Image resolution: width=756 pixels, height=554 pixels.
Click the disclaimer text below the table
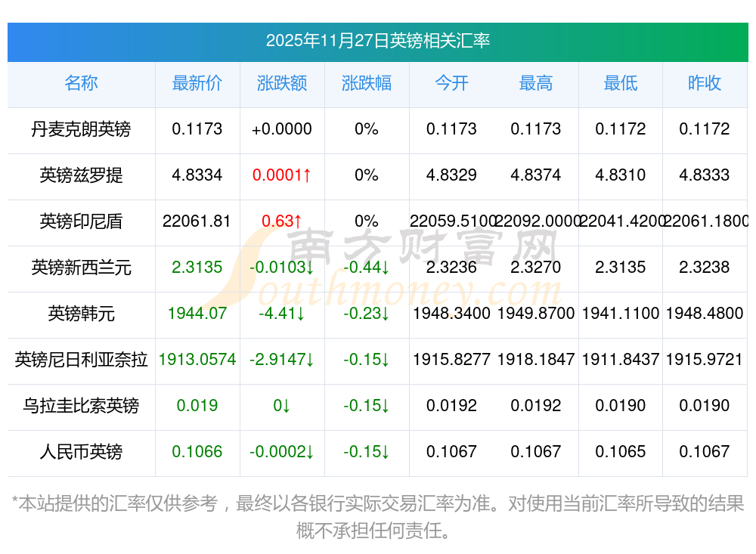pos(377,518)
